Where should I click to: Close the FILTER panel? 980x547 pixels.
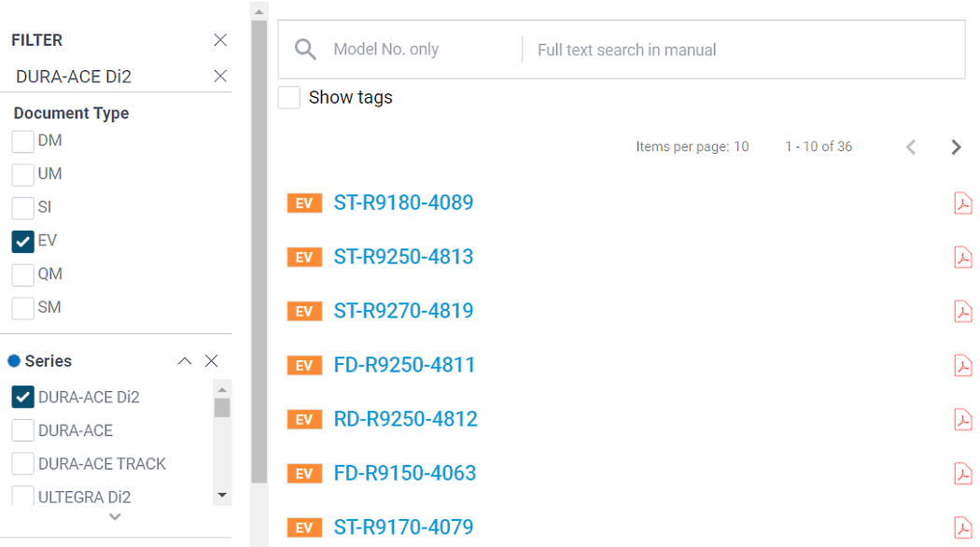tap(220, 40)
